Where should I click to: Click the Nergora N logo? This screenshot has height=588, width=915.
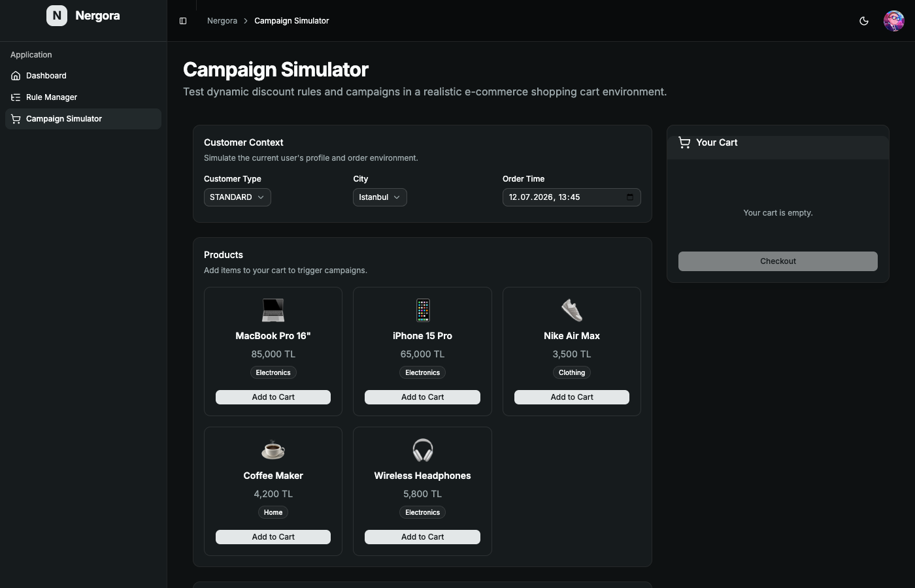(57, 16)
